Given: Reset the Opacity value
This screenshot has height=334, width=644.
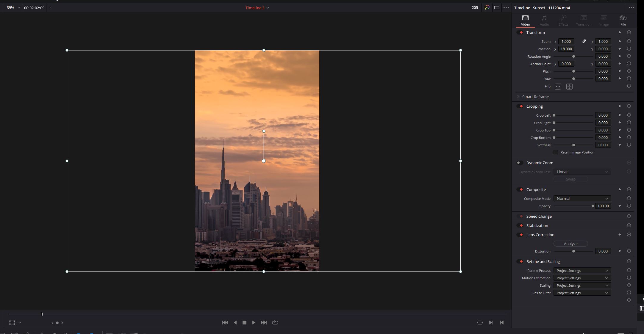Looking at the screenshot, I should pos(629,206).
